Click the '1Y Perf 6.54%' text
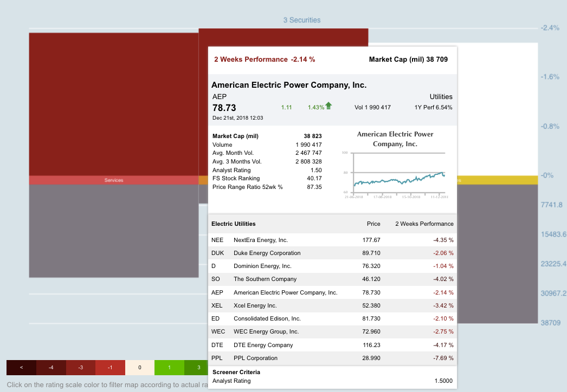The width and height of the screenshot is (567, 392). [433, 107]
